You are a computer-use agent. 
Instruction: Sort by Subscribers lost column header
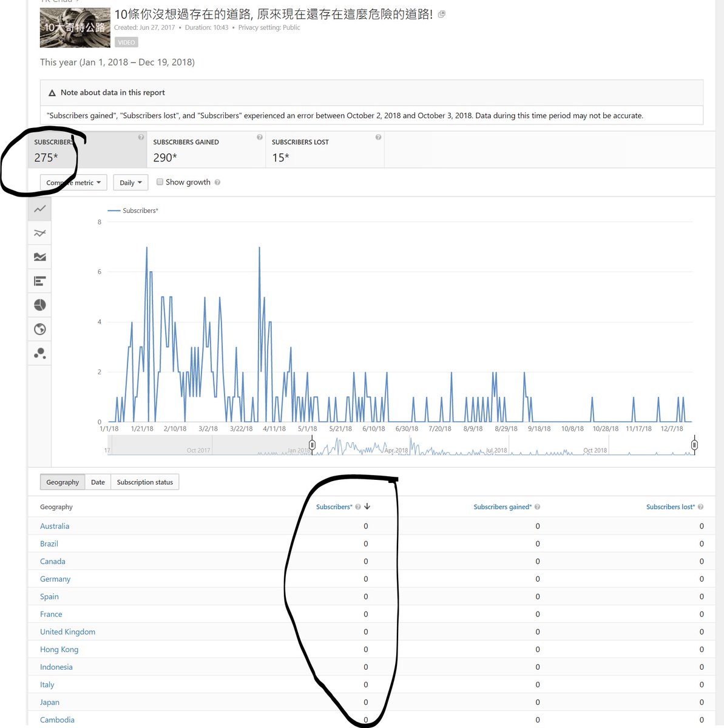[x=671, y=507]
